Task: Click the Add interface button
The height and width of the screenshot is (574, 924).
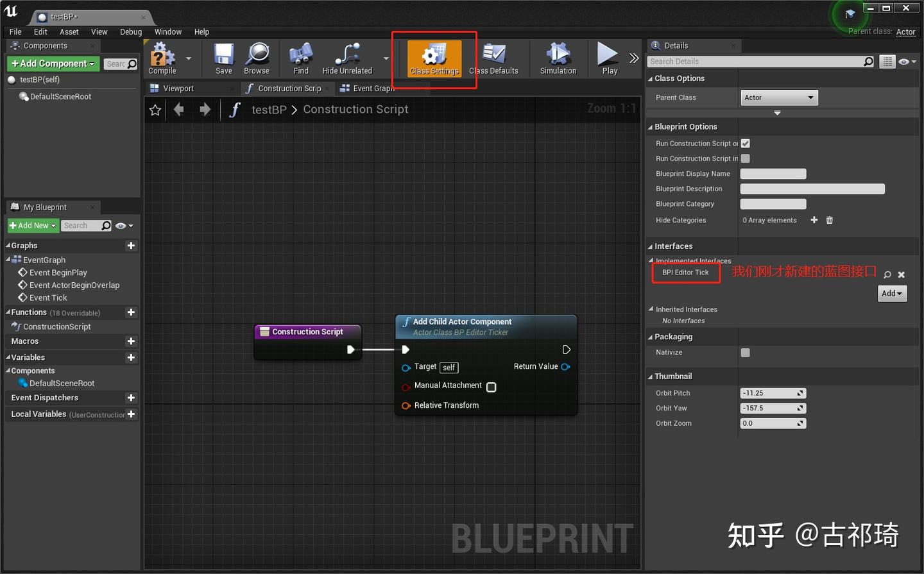Action: [x=892, y=293]
